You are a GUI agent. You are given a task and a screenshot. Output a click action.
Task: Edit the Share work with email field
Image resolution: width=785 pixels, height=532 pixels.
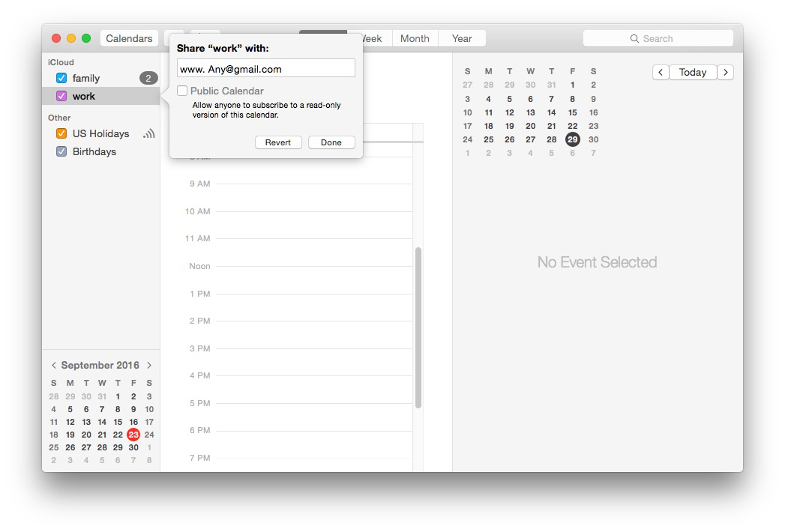pyautogui.click(x=266, y=69)
